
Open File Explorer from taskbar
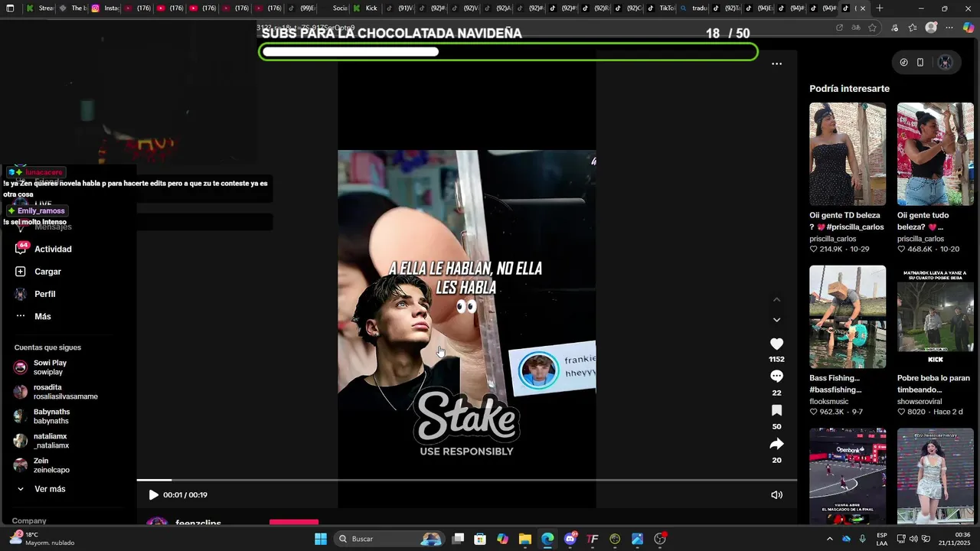[x=525, y=539]
